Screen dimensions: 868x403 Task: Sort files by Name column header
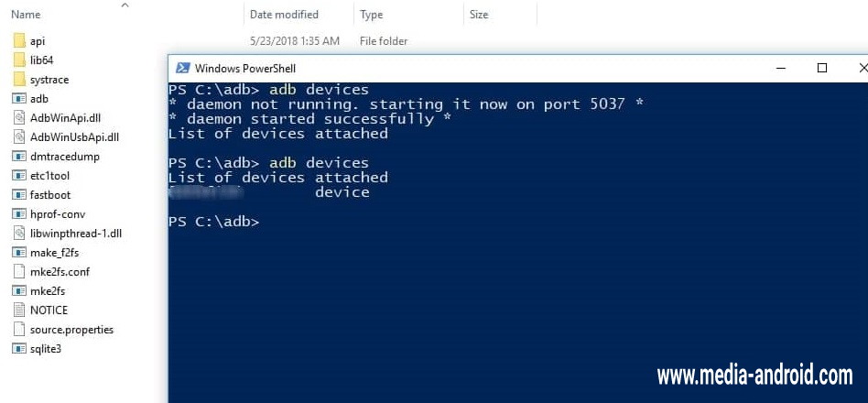[27, 15]
